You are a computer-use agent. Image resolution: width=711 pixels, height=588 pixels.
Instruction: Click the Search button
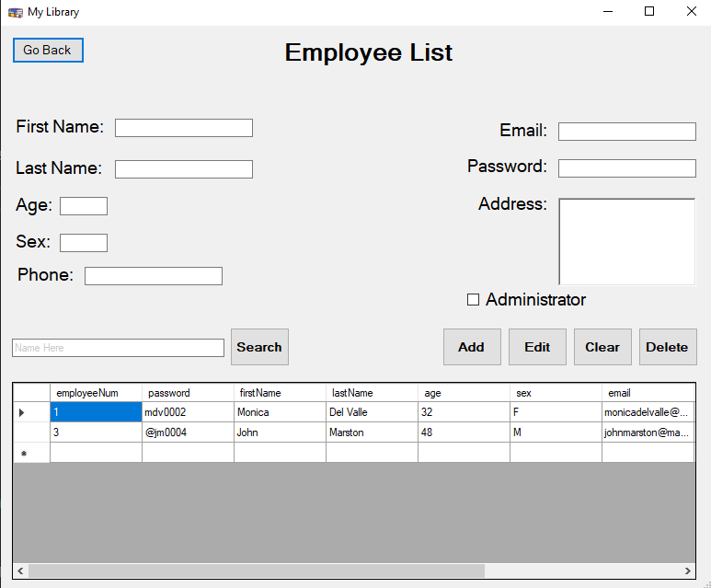click(259, 347)
